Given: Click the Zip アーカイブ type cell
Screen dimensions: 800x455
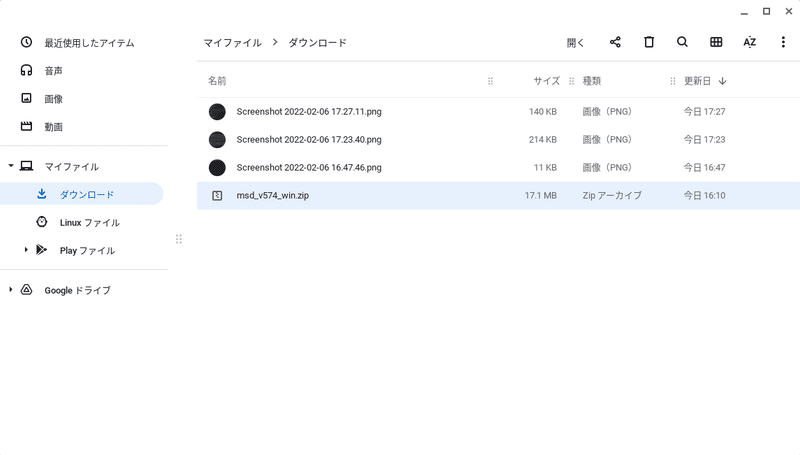Looking at the screenshot, I should click(612, 195).
